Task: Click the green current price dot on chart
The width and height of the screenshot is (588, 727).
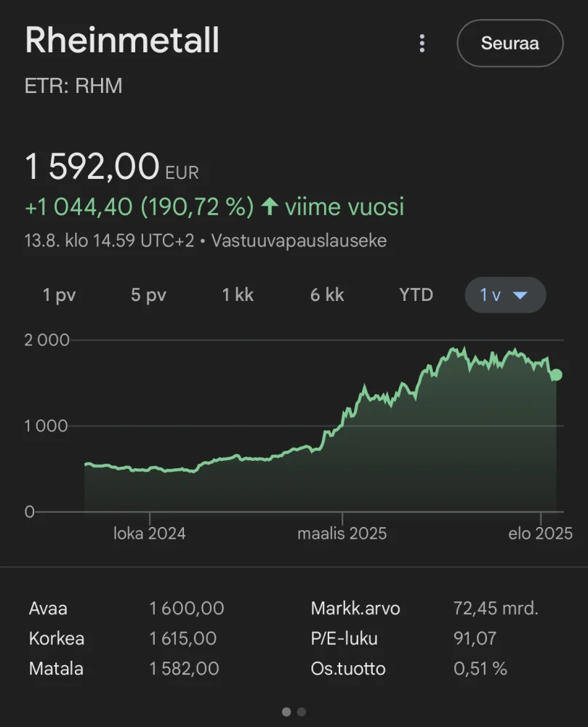Action: coord(556,375)
